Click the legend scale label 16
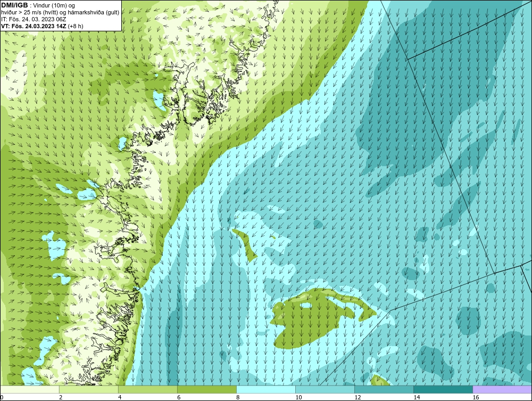532x401 pixels. point(476,398)
